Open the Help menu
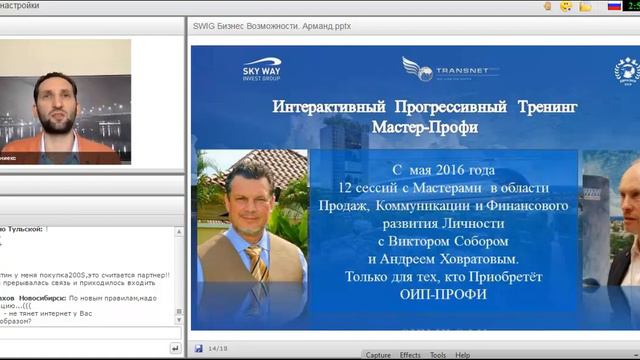The width and height of the screenshot is (640, 360). [x=462, y=355]
